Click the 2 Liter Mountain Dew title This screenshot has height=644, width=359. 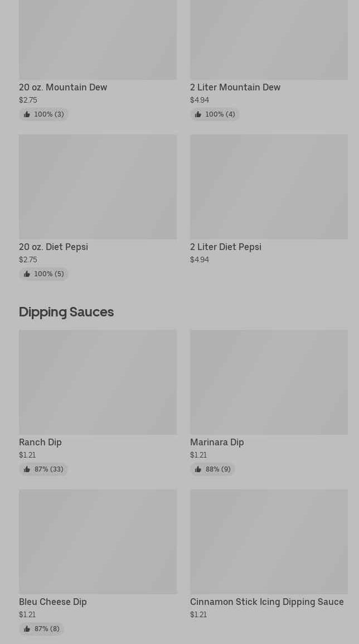235,87
